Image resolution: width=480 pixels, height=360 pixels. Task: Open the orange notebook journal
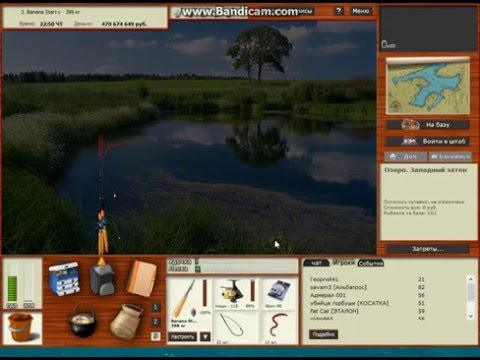141,279
